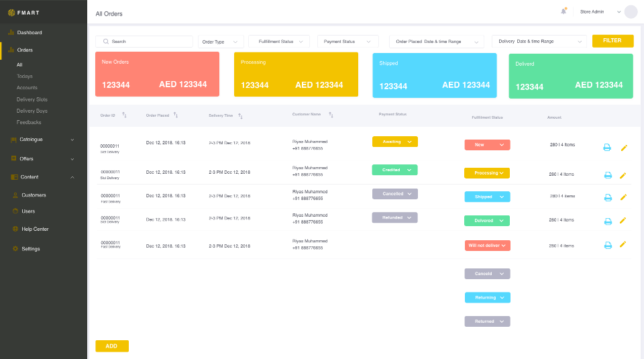Click the notification bell icon
Screen dimensions: 644x359
tap(563, 11)
